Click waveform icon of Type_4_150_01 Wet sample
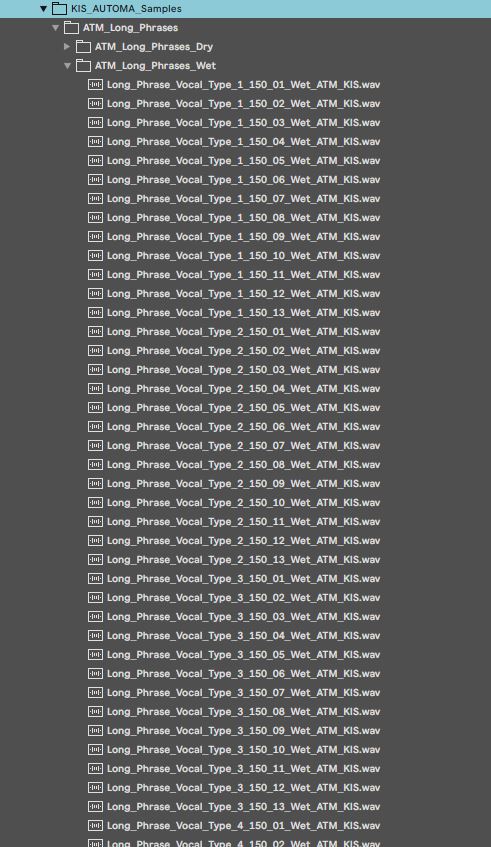The height and width of the screenshot is (847, 491). click(x=95, y=825)
